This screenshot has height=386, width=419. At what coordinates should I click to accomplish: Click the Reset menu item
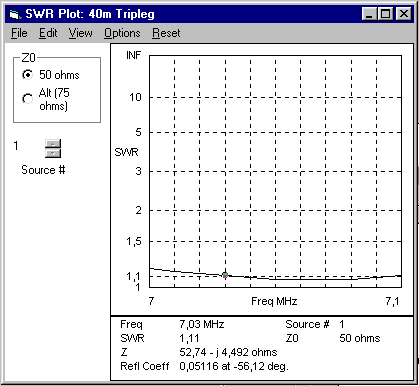click(166, 33)
